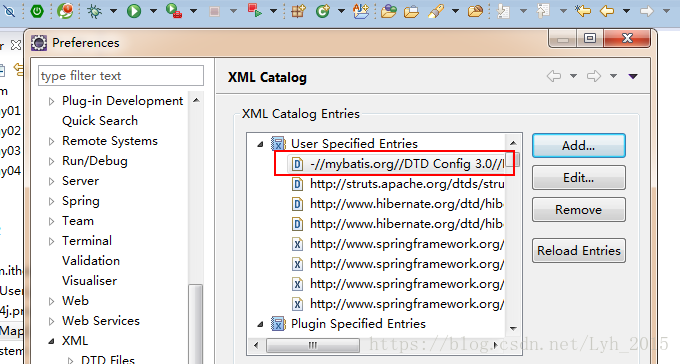The image size is (680, 364).
Task: Click catalog list scroll left arrow
Action: (x=256, y=345)
